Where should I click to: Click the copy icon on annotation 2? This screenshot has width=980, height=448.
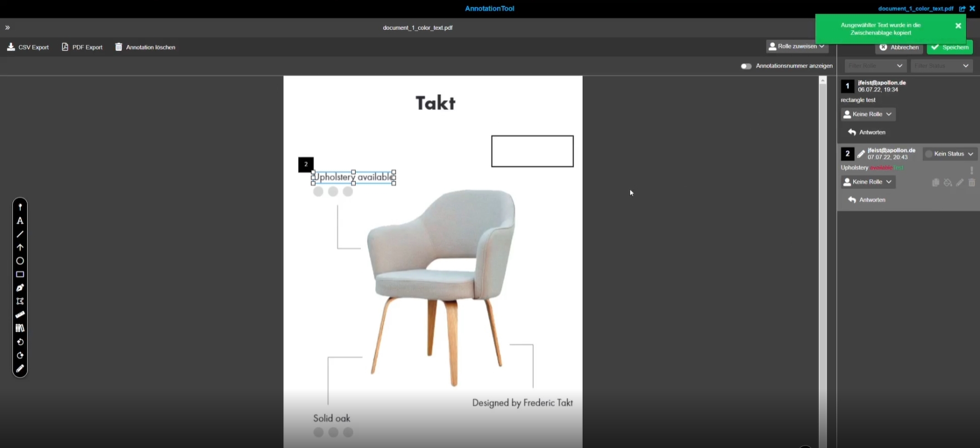click(935, 182)
